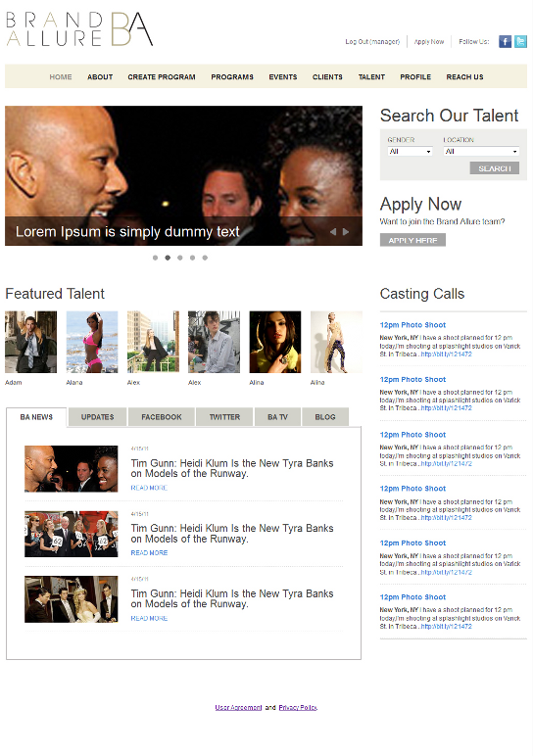Click the Apply Here button
This screenshot has width=533, height=756.
pyautogui.click(x=412, y=240)
